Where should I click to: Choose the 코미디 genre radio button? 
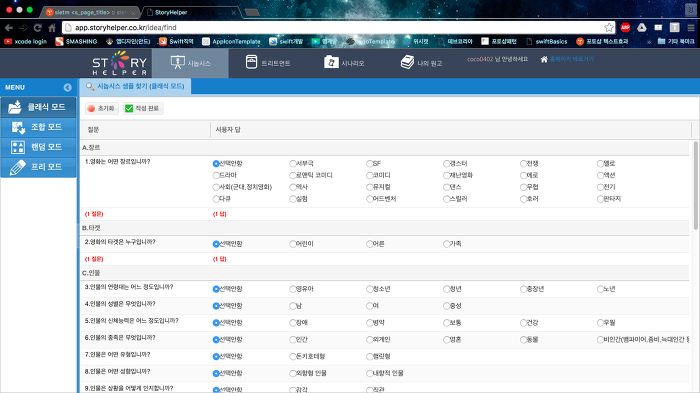pos(370,175)
